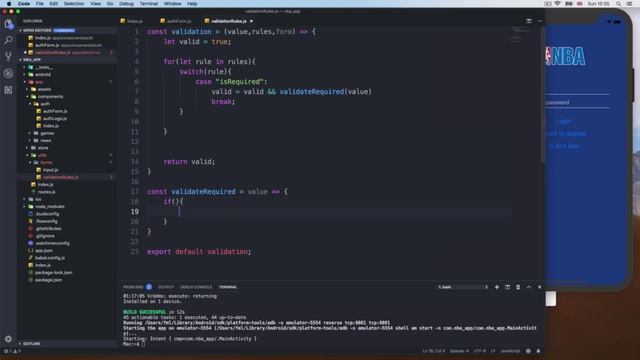Screen dimensions: 640x360
Task: Open routes.js in file tree
Action: [46, 192]
